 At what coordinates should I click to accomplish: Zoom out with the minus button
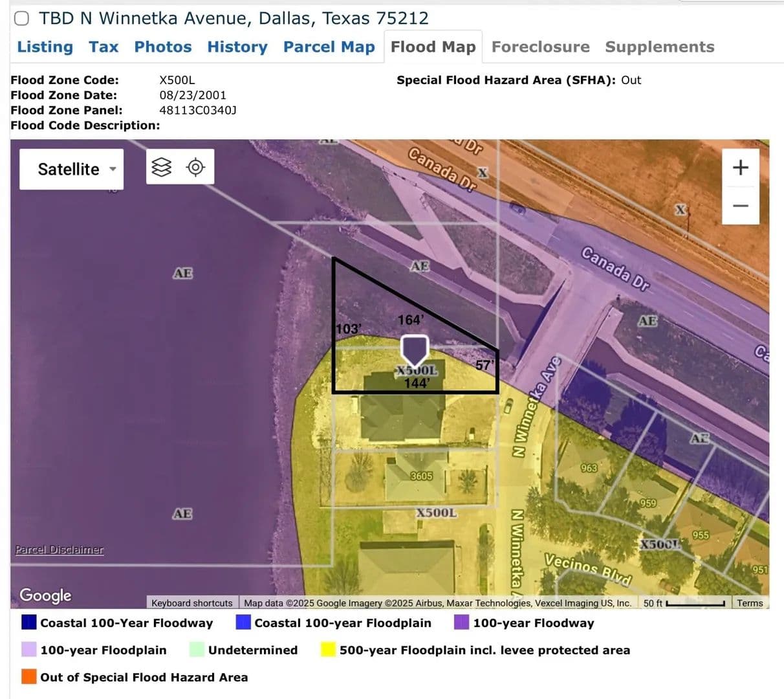[740, 206]
